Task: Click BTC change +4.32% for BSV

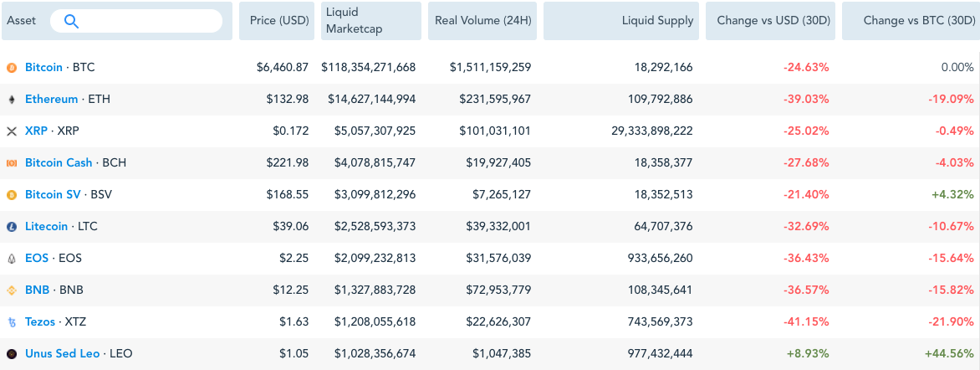Action: (x=953, y=195)
